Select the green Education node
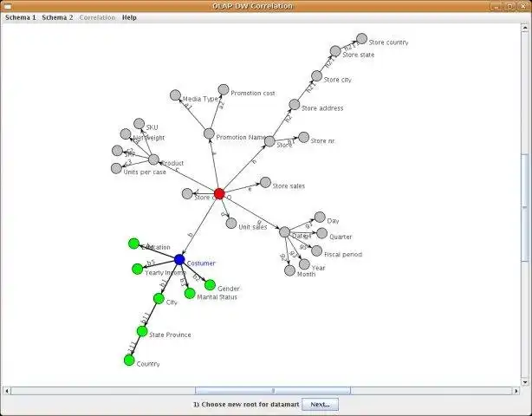Screen dimensions: 532x416 pos(134,244)
